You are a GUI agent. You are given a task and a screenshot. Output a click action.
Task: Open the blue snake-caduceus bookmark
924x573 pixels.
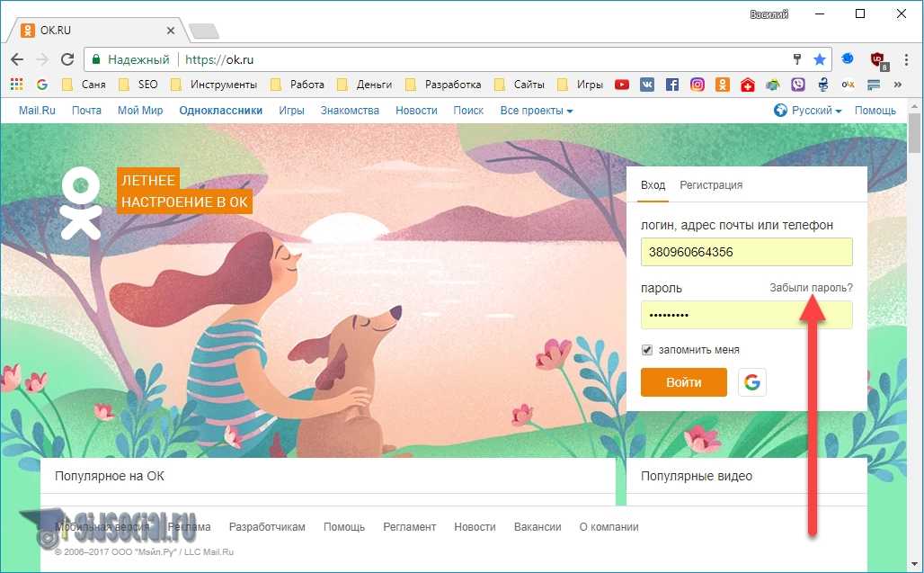click(823, 85)
